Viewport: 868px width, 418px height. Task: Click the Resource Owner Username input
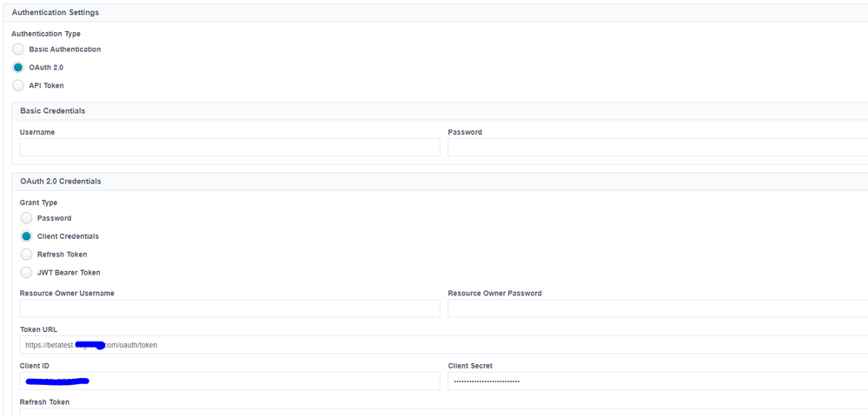[229, 309]
